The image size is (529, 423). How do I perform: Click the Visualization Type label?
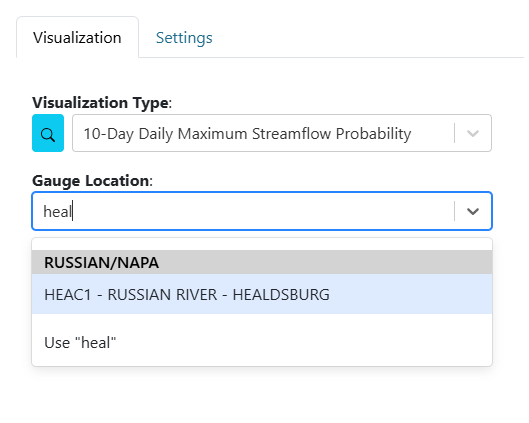tap(102, 103)
